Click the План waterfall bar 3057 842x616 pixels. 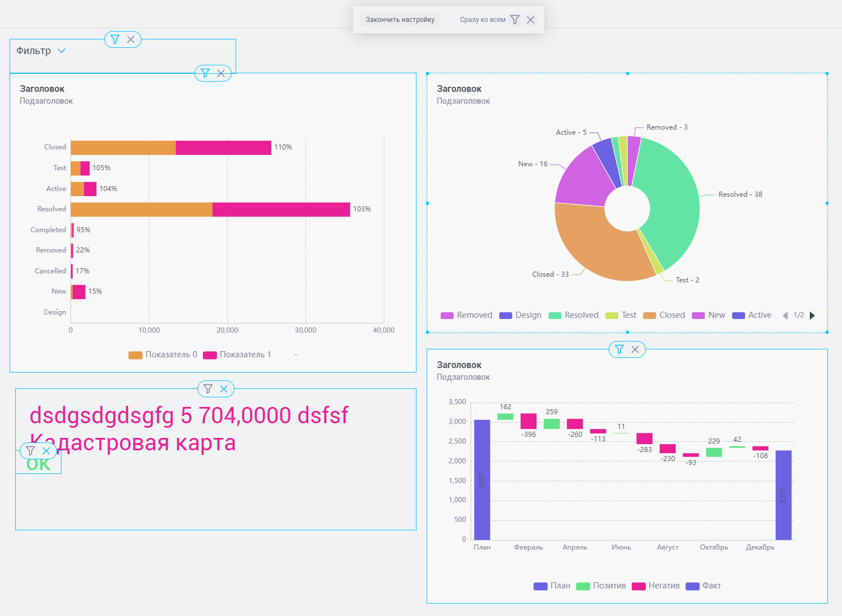(482, 480)
